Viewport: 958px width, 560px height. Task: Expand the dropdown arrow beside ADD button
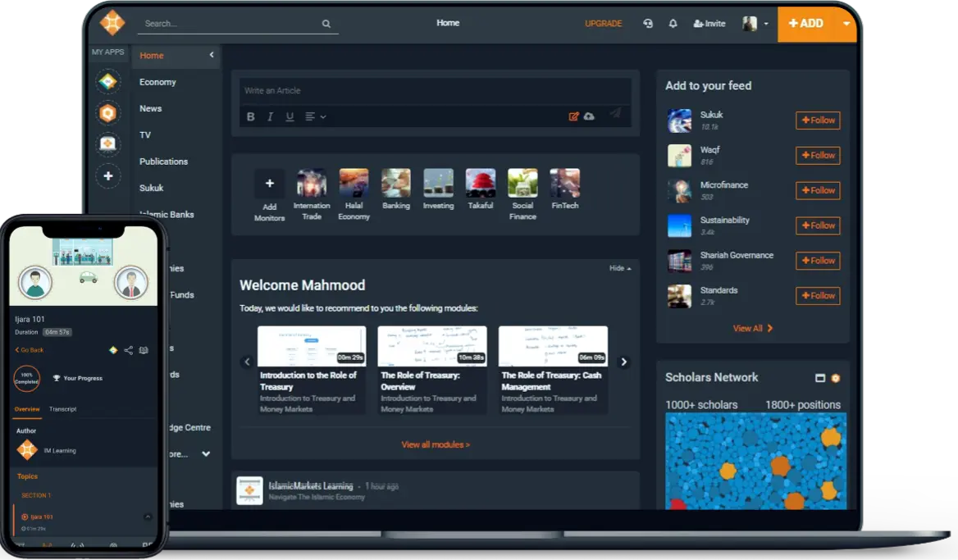tap(846, 24)
